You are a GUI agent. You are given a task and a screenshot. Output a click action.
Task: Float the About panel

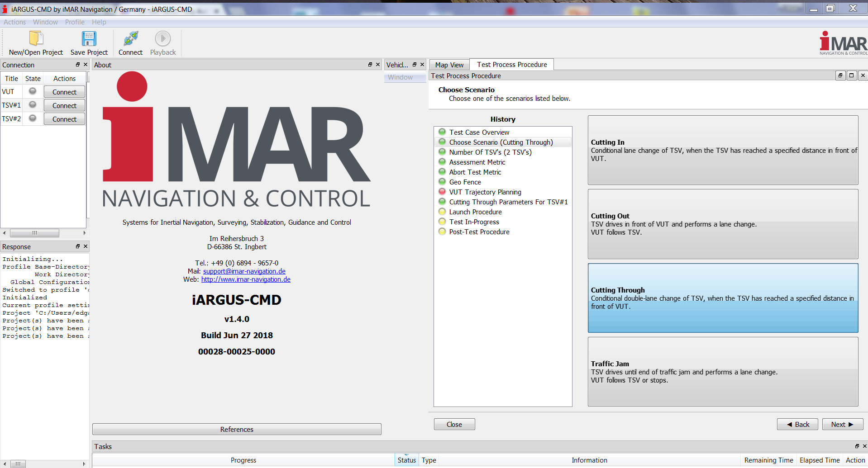(x=370, y=65)
